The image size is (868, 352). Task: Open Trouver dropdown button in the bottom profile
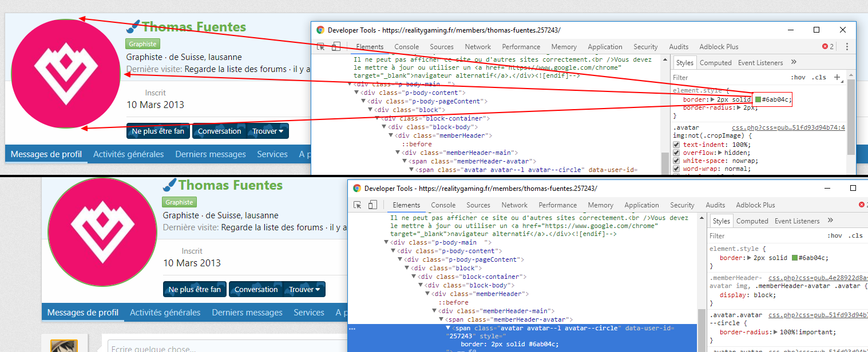click(x=305, y=289)
